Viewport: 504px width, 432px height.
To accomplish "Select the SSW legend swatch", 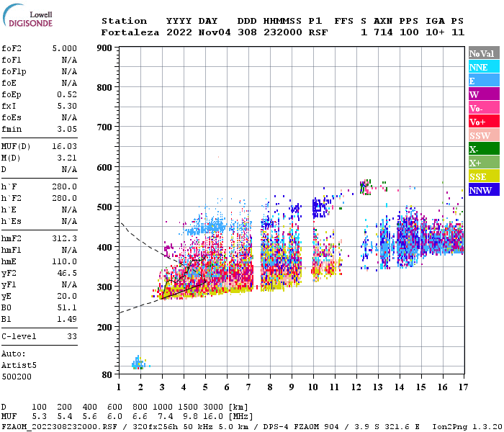I will click(x=484, y=135).
